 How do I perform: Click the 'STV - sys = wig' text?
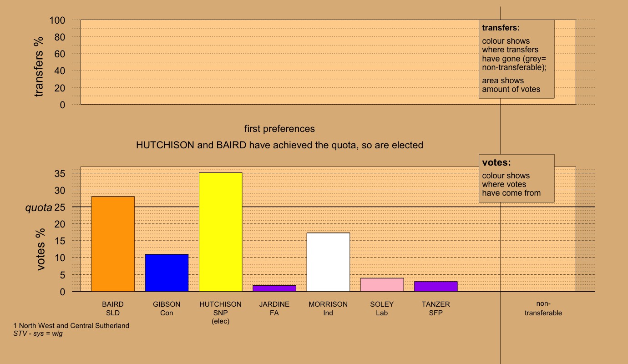click(38, 334)
